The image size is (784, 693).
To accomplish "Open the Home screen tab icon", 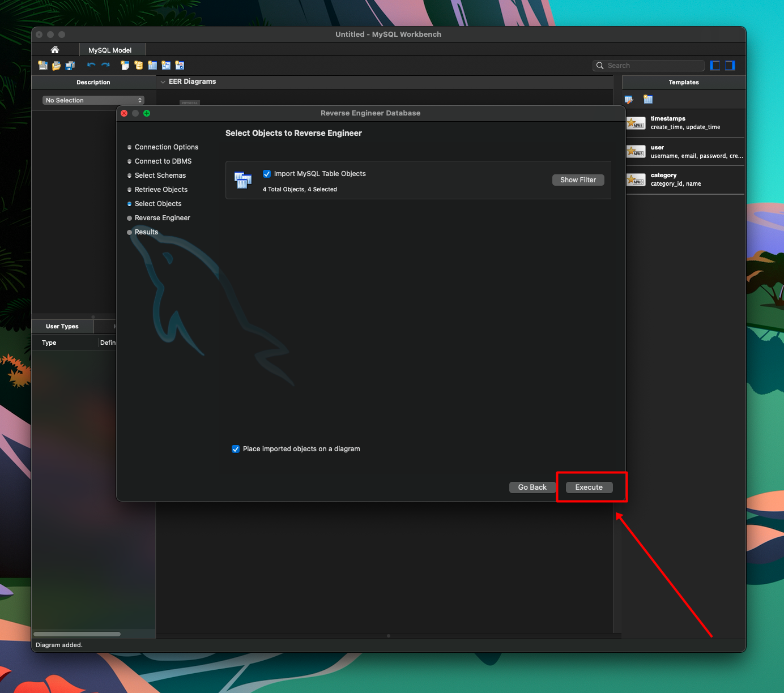I will pos(55,50).
